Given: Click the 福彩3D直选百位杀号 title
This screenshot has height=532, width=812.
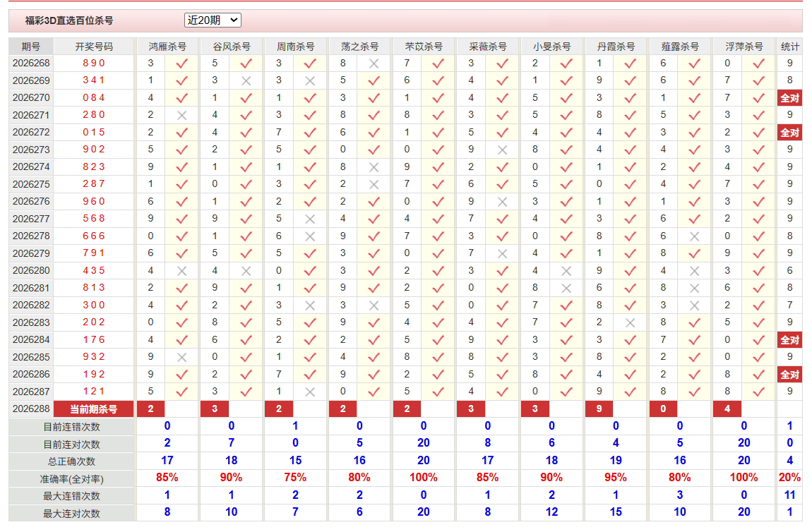Looking at the screenshot, I should coord(69,20).
